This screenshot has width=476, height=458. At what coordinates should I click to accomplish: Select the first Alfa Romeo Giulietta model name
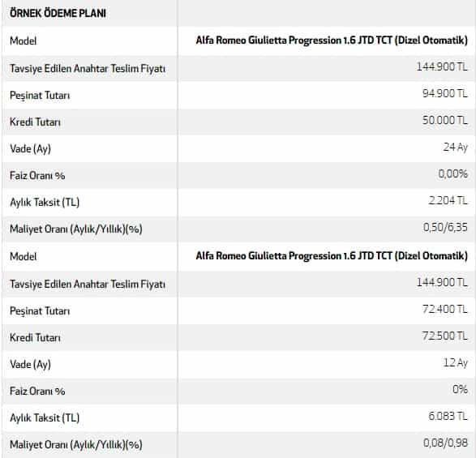pyautogui.click(x=332, y=41)
